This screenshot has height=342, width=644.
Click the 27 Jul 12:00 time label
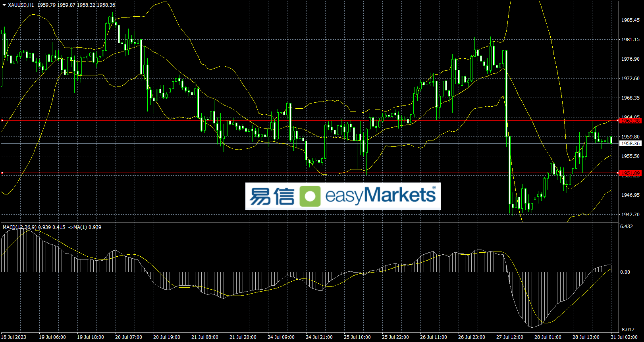(x=510, y=337)
